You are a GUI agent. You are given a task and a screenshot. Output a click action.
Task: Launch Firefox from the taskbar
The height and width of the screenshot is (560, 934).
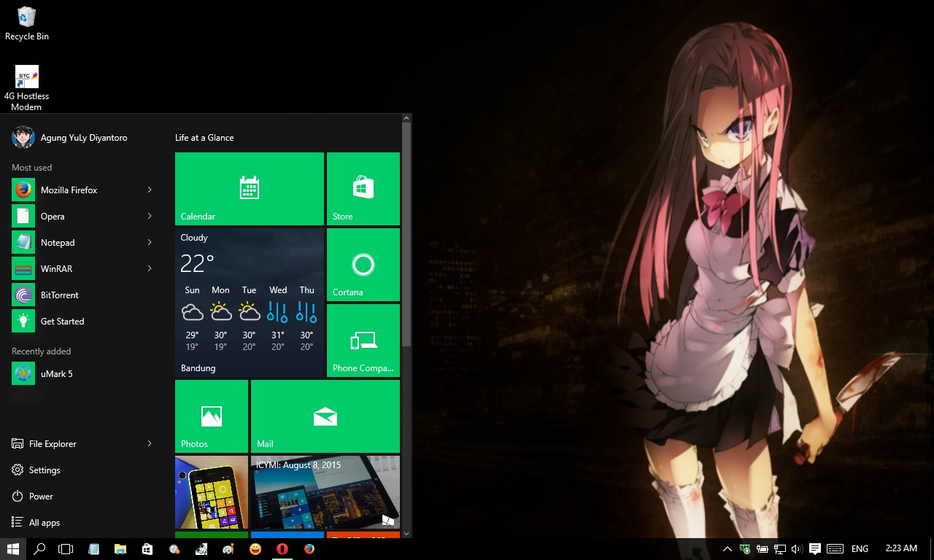coord(309,549)
